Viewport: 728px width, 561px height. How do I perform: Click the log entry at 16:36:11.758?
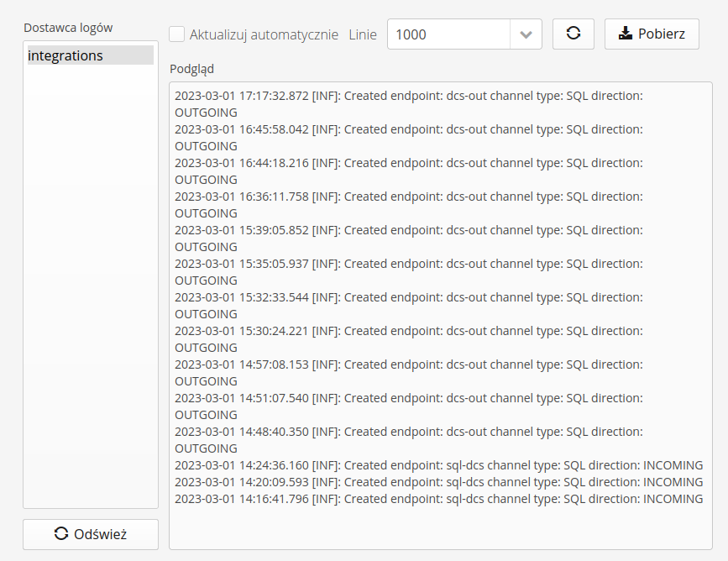coord(408,197)
